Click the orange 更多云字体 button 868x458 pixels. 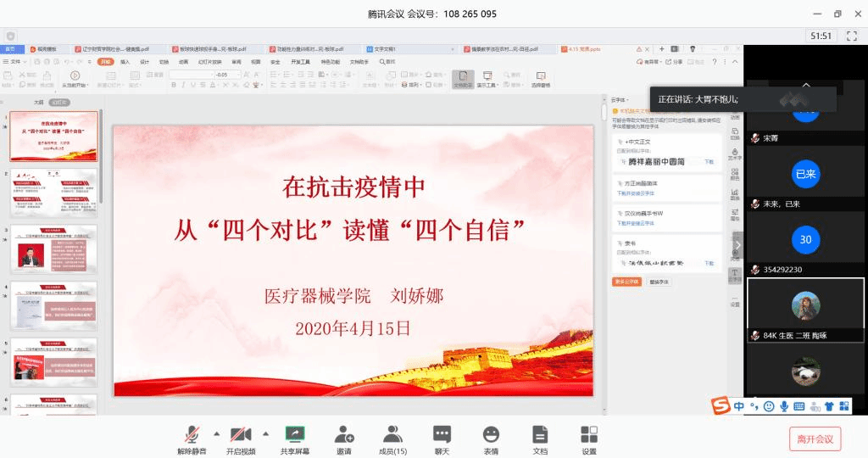626,282
